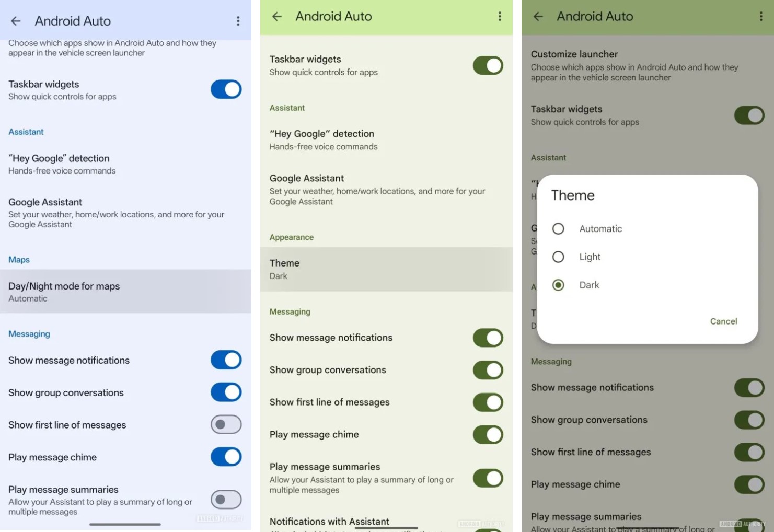The image size is (774, 532).
Task: Toggle Show message notifications in right screen
Action: (x=749, y=388)
